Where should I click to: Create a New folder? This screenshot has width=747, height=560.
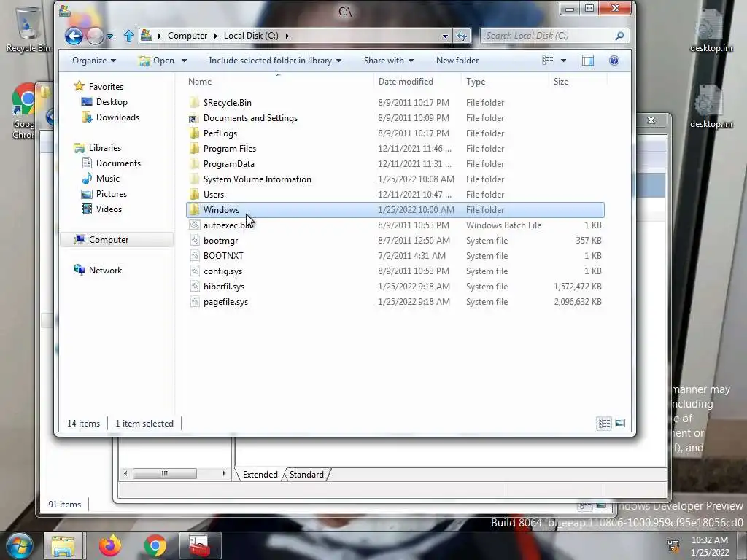[457, 61]
